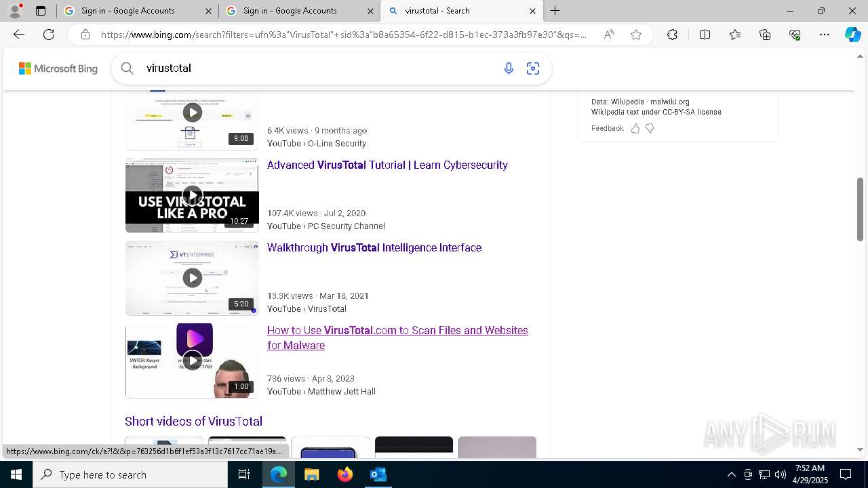Viewport: 868px width, 488px height.
Task: Click the Feedback link
Action: [607, 128]
